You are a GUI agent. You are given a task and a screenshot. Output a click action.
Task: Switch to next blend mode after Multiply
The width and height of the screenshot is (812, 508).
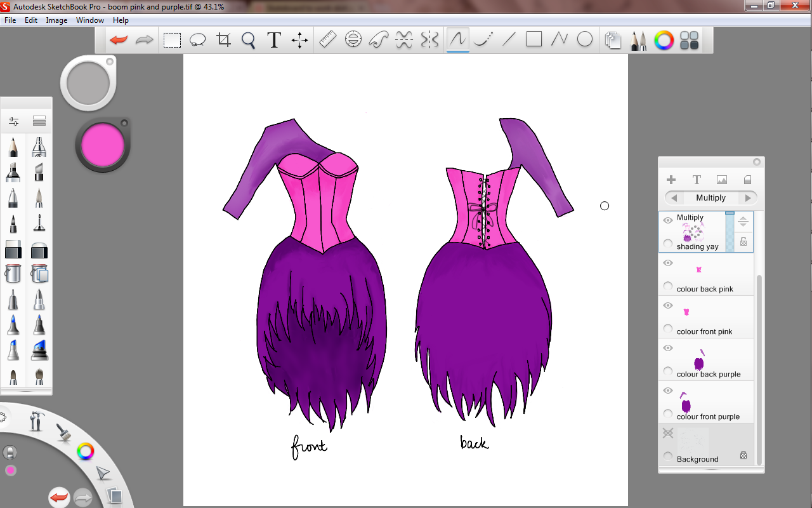tap(749, 197)
